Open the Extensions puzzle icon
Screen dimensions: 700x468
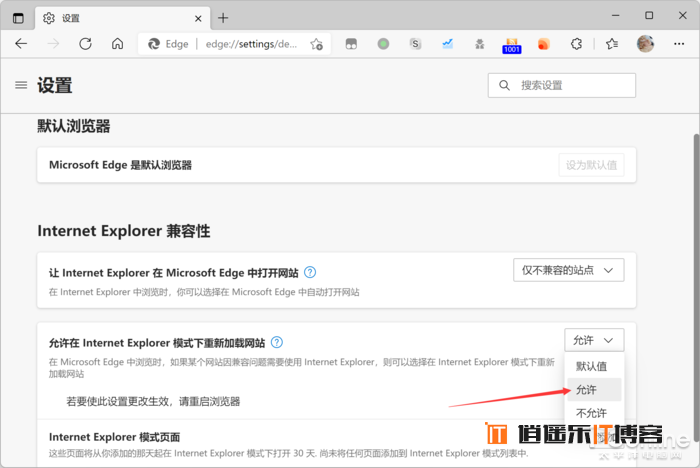(576, 44)
